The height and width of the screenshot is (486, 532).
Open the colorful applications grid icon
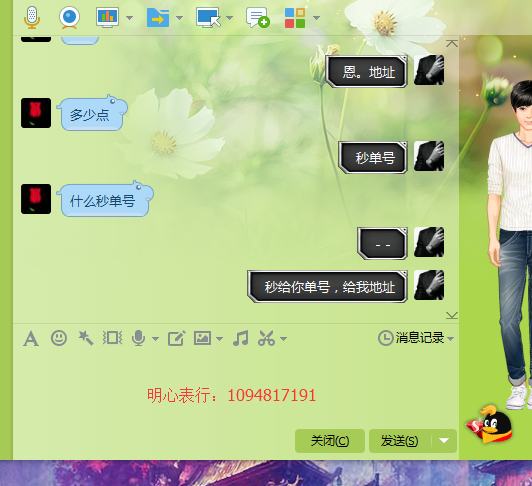click(295, 18)
